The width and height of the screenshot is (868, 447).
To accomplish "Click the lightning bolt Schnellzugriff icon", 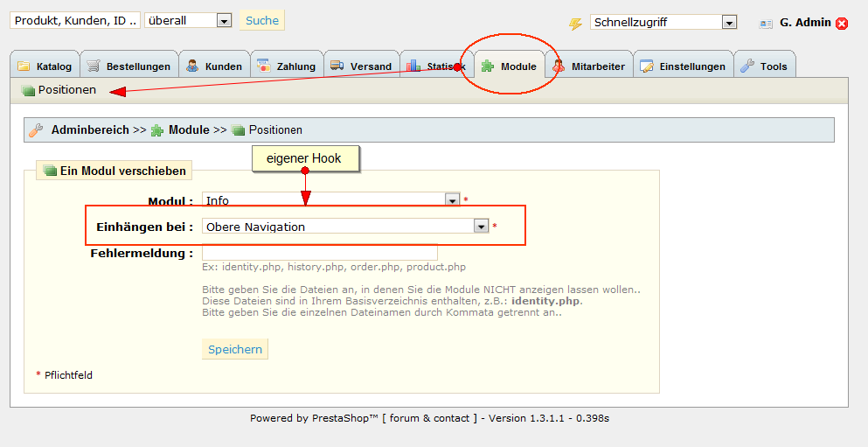I will click(575, 24).
